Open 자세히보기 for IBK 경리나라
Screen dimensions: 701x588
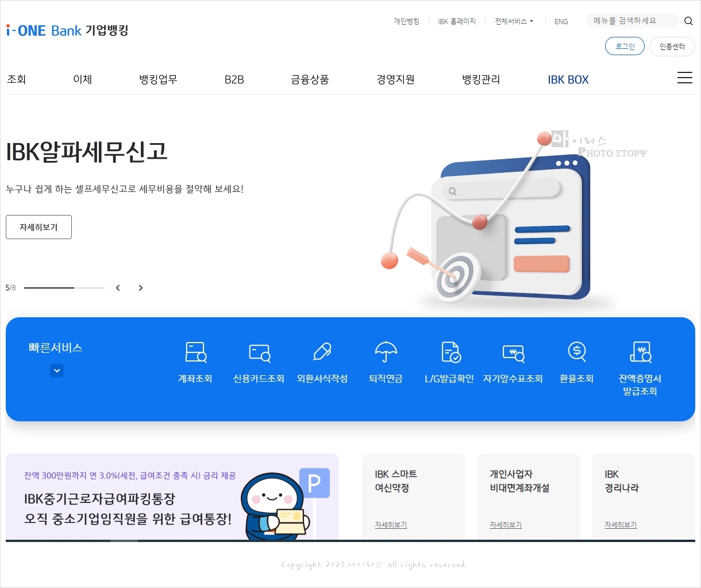click(x=621, y=525)
